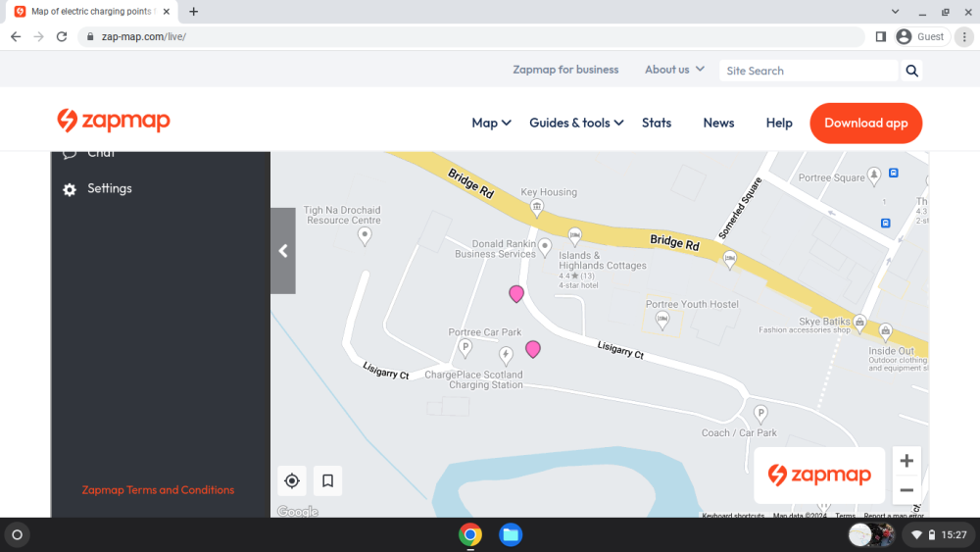Click in the Site Search field
This screenshot has width=980, height=552.
(x=808, y=71)
